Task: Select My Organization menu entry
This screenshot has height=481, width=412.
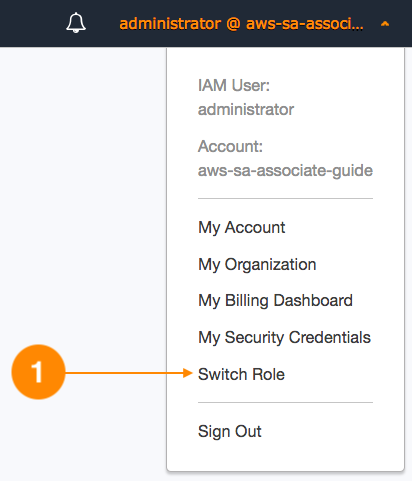Action: click(257, 265)
